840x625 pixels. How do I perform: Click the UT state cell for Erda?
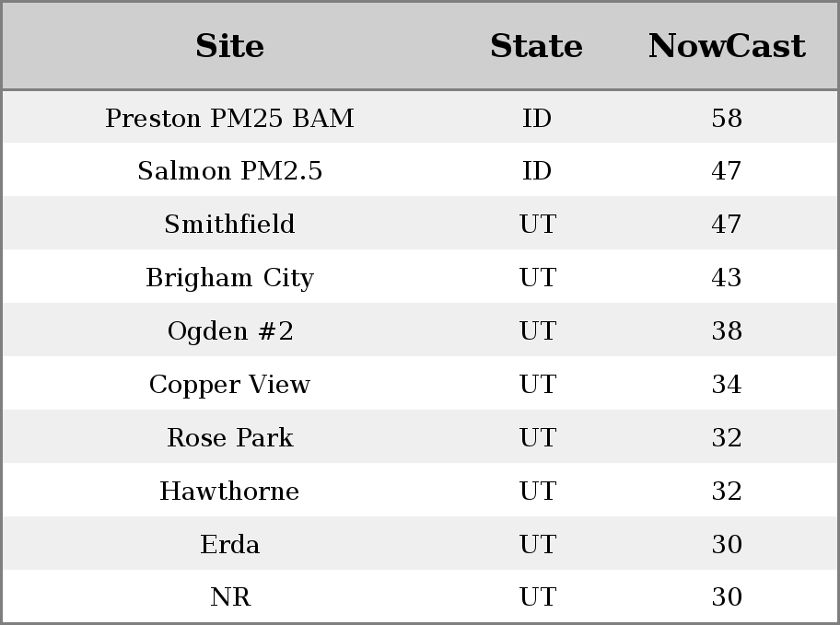pos(536,545)
